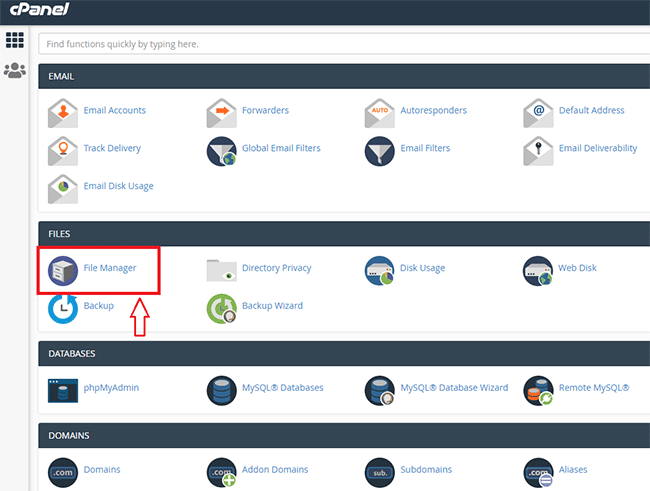Open the Backup Wizard text link

point(272,306)
